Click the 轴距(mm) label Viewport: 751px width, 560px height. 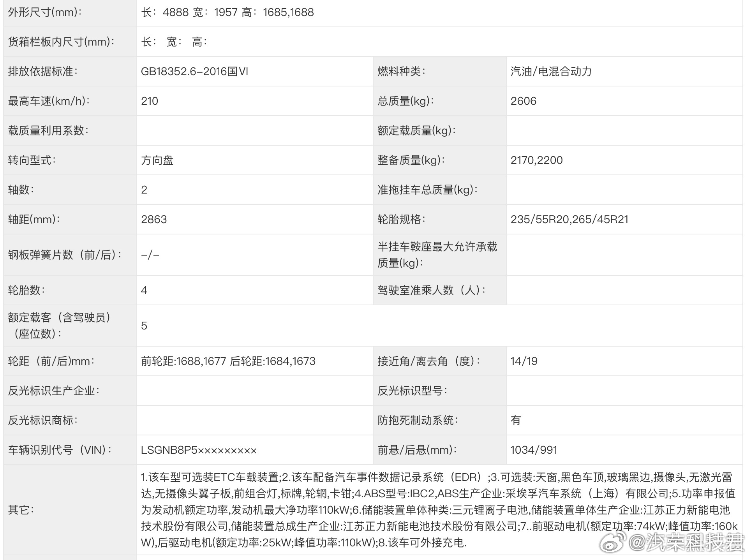34,220
